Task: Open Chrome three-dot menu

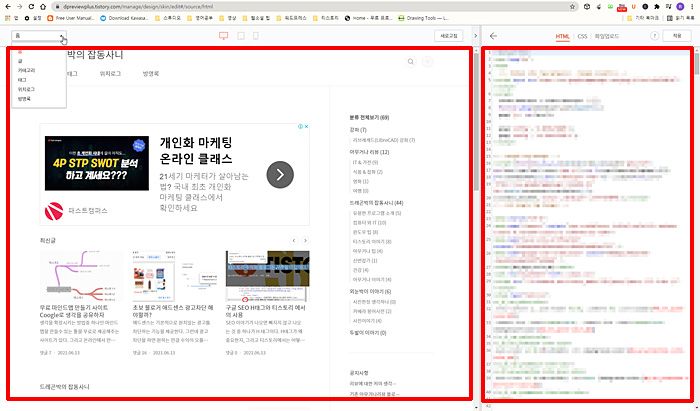Action: point(692,7)
